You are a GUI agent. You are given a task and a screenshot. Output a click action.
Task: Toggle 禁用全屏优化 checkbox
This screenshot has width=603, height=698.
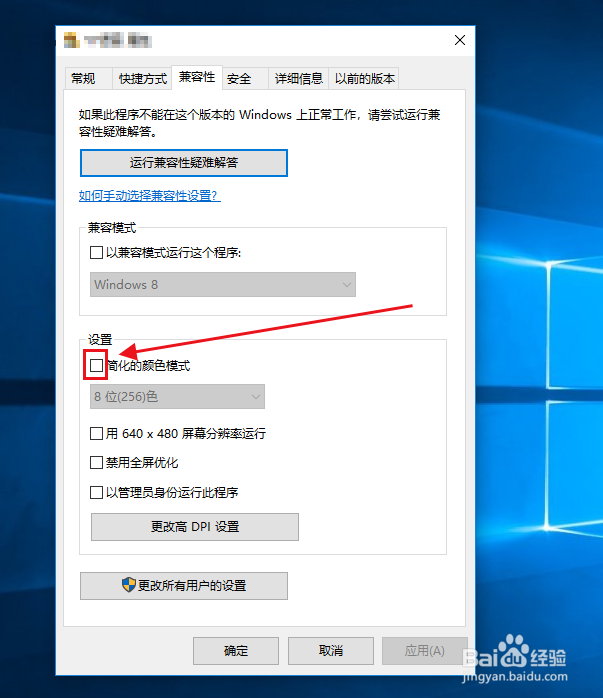[96, 463]
